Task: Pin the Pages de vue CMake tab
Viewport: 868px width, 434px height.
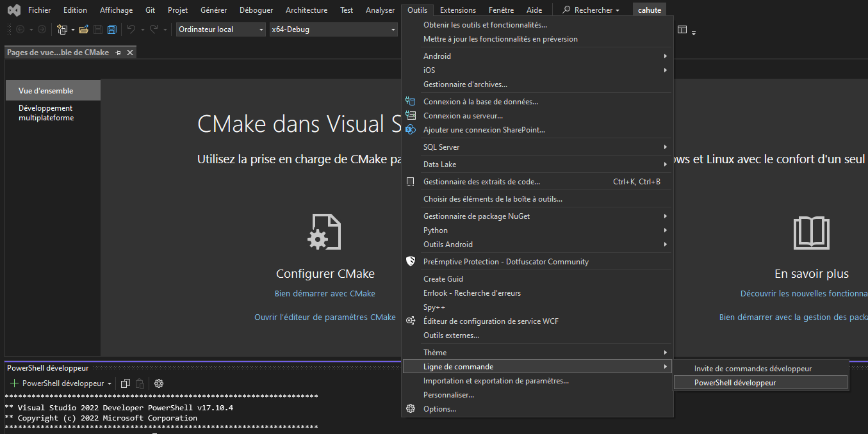Action: pyautogui.click(x=119, y=52)
